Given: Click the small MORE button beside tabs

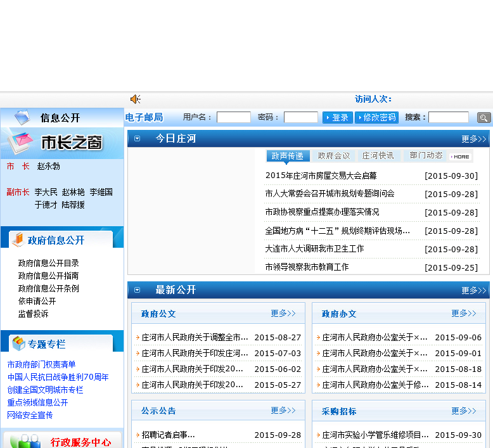Looking at the screenshot, I should 460,157.
